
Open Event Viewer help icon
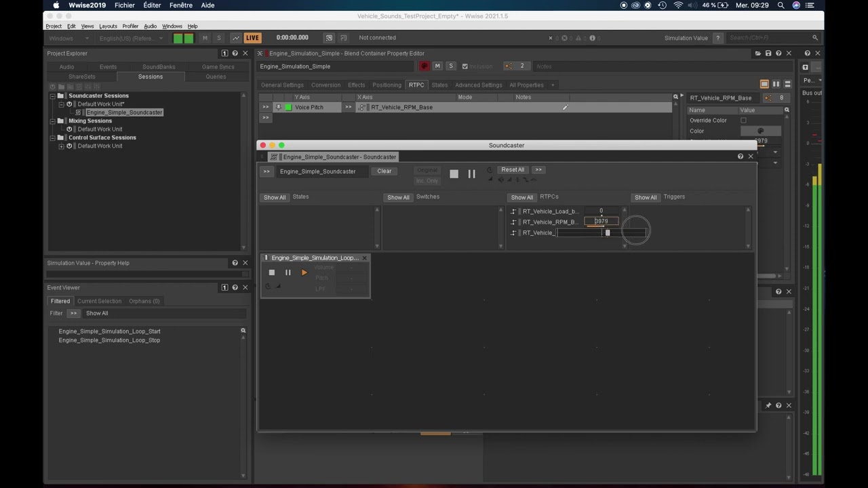click(235, 287)
